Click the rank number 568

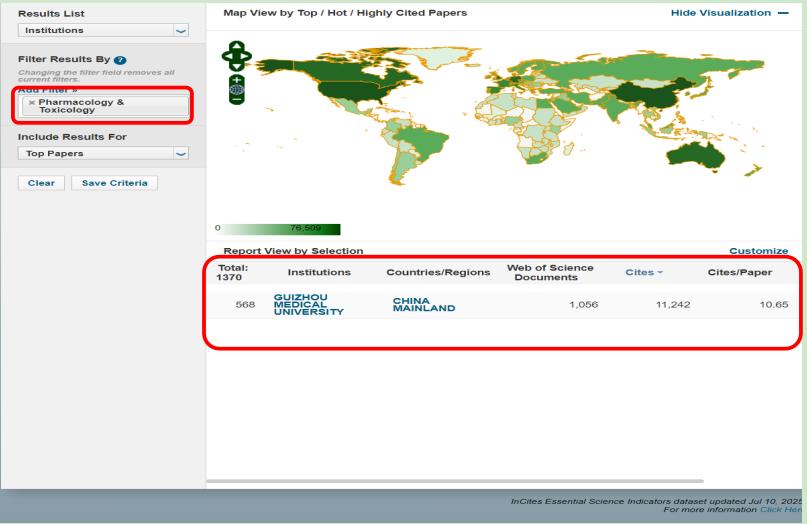point(245,305)
